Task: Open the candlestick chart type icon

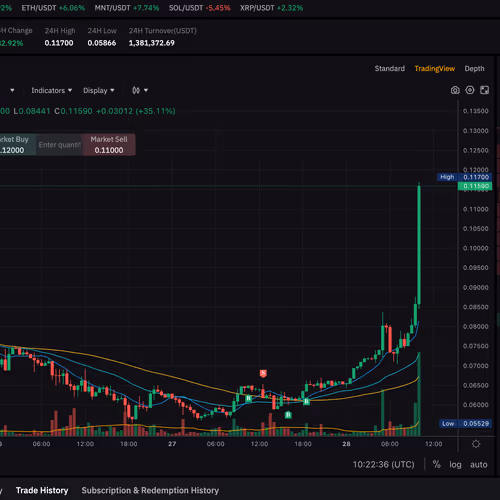Action: (x=136, y=90)
